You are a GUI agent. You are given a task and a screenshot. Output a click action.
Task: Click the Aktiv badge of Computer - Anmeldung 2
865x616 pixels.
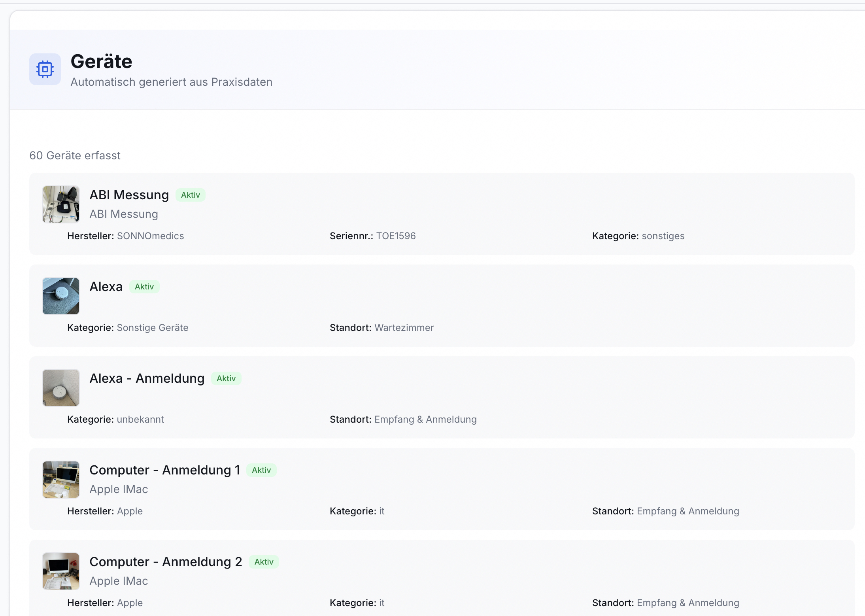[x=264, y=562]
